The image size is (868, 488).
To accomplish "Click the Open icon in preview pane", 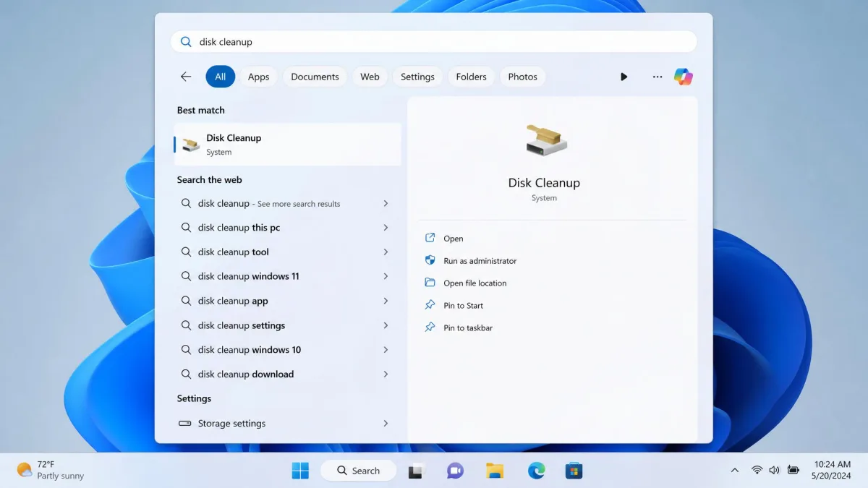I will click(430, 238).
